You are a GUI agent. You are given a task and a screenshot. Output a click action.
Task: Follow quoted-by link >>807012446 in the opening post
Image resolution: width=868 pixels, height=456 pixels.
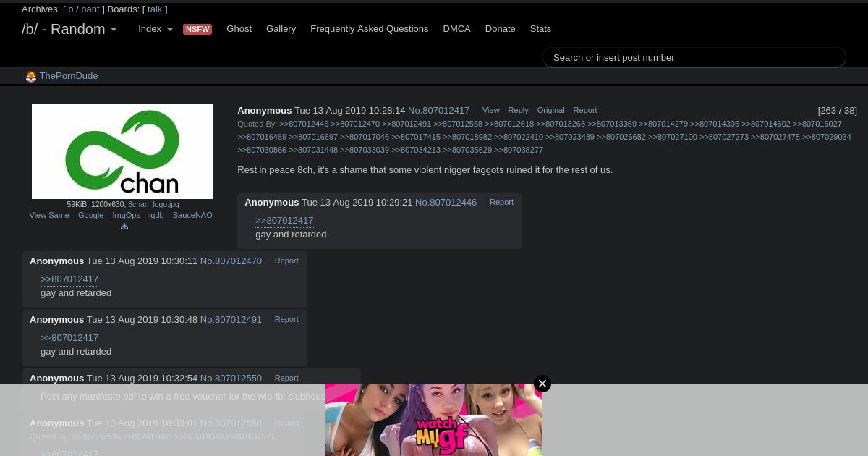click(x=304, y=124)
